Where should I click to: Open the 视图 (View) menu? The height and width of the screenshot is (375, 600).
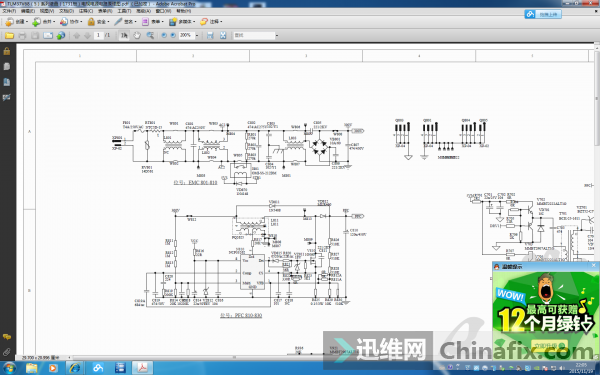point(47,11)
